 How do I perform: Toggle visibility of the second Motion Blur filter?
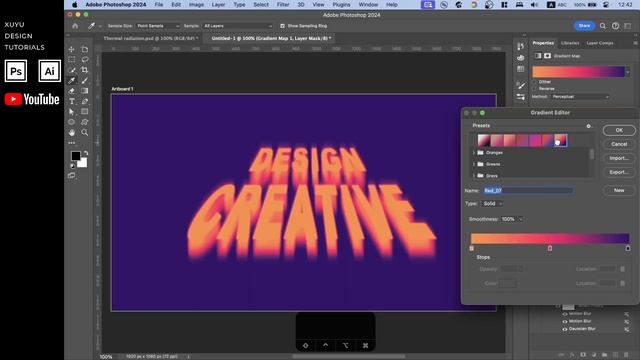coord(565,321)
